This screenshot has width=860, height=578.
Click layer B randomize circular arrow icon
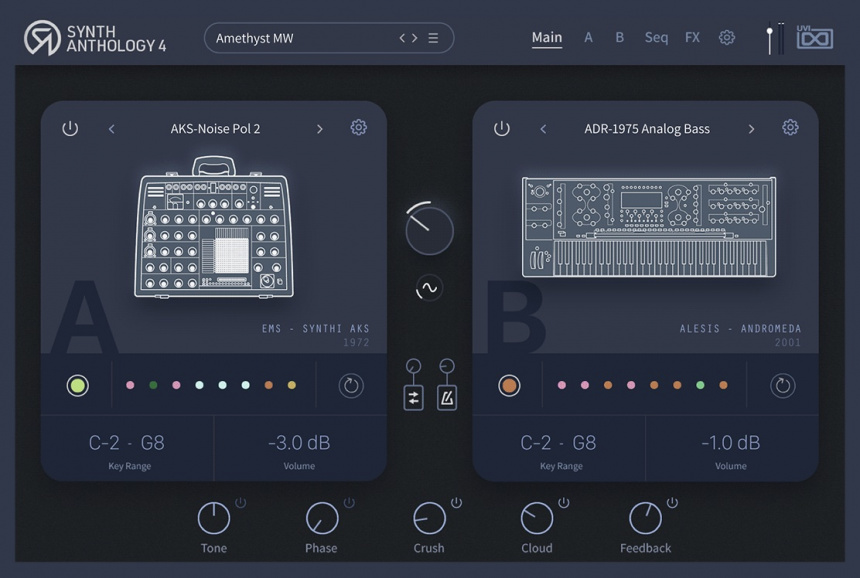pyautogui.click(x=783, y=386)
